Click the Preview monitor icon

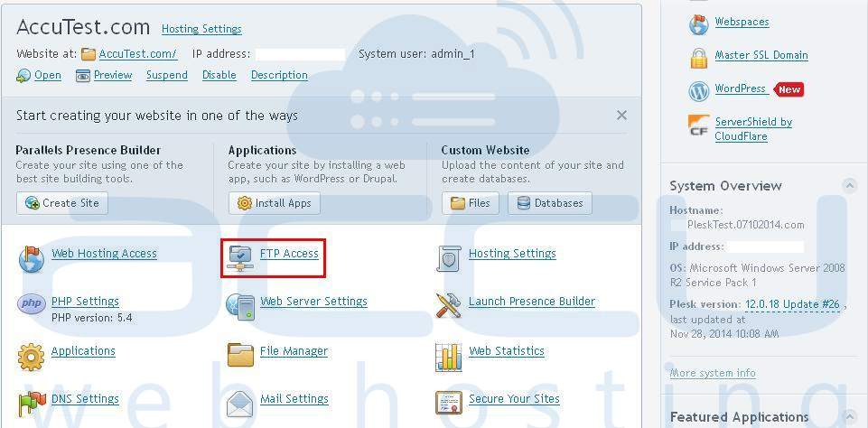coord(83,76)
